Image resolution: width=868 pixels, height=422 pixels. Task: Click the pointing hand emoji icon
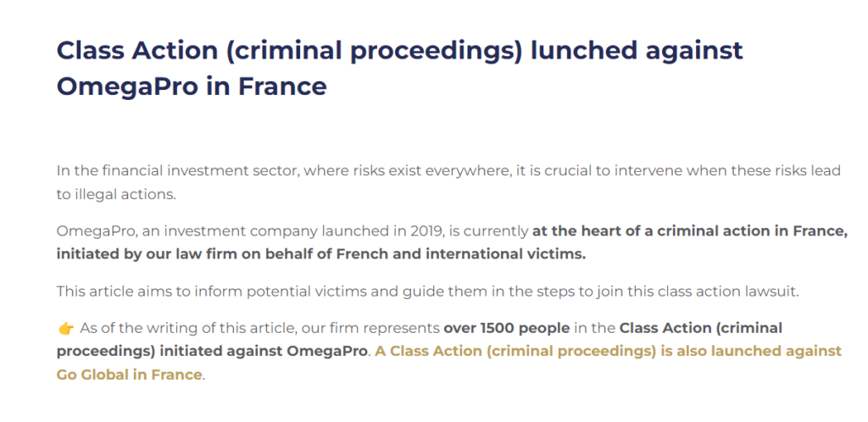coord(65,328)
